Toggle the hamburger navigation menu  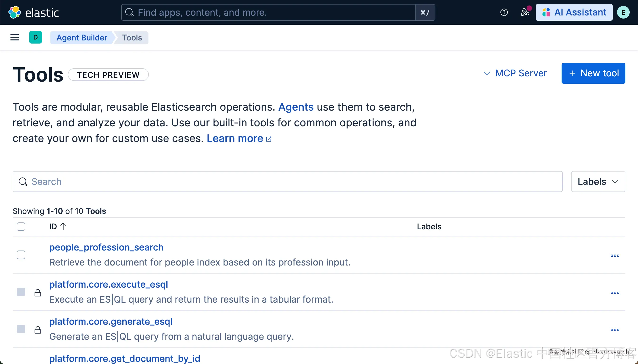click(x=15, y=38)
